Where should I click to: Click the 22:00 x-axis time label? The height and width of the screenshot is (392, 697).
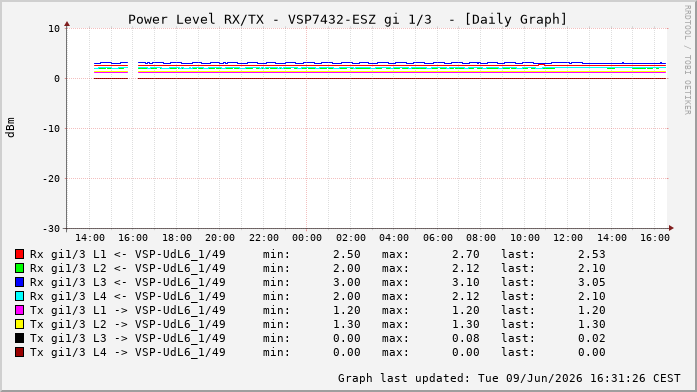(264, 238)
